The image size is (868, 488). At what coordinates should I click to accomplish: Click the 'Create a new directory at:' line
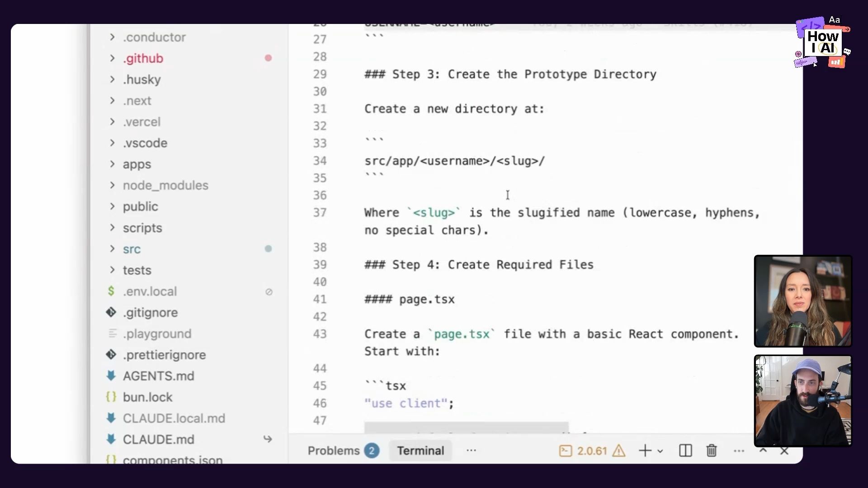[454, 109]
